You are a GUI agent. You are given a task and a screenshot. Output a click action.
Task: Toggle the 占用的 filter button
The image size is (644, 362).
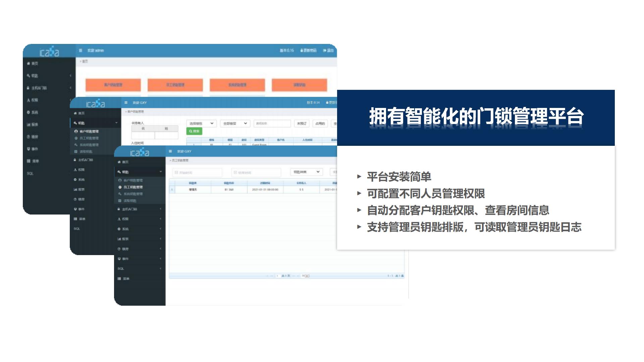point(320,124)
